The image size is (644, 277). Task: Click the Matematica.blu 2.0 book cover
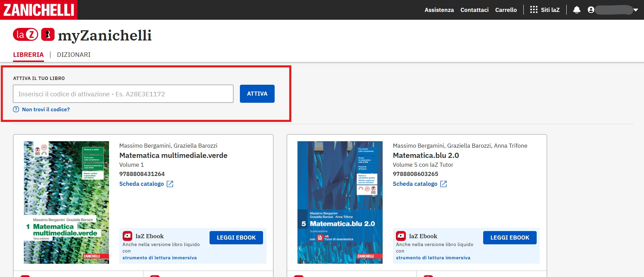[340, 202]
